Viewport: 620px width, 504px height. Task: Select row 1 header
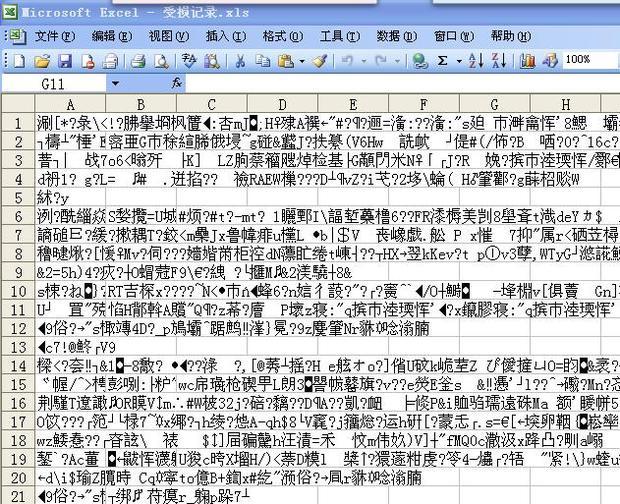18,123
